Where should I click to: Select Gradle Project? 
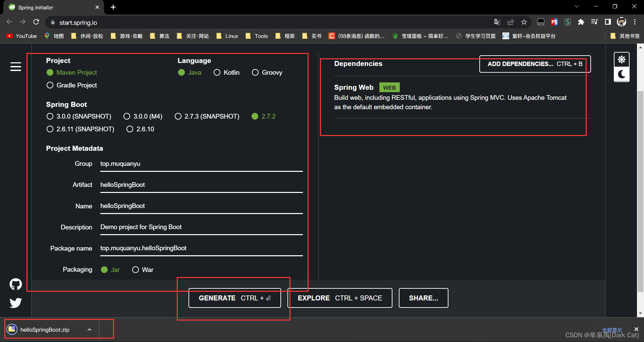pyautogui.click(x=72, y=85)
